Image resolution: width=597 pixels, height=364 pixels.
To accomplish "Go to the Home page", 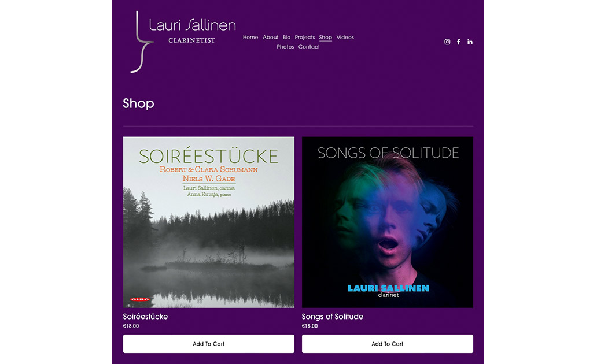I will click(250, 38).
